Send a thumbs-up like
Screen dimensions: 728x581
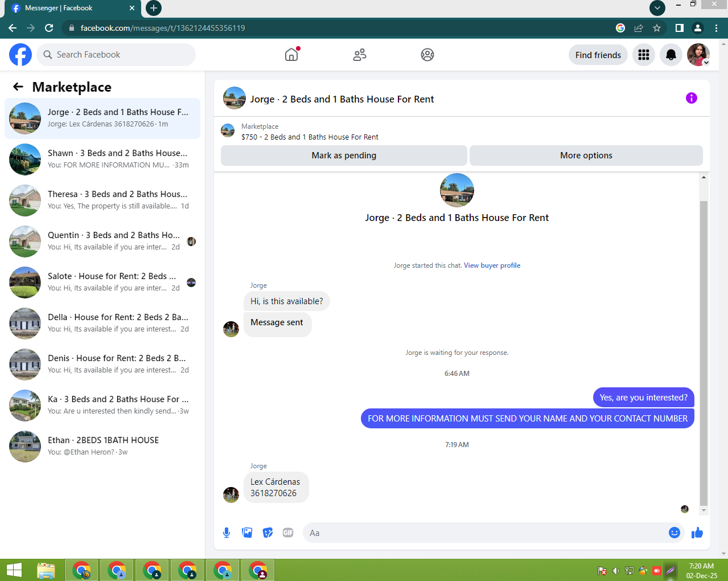tap(697, 533)
